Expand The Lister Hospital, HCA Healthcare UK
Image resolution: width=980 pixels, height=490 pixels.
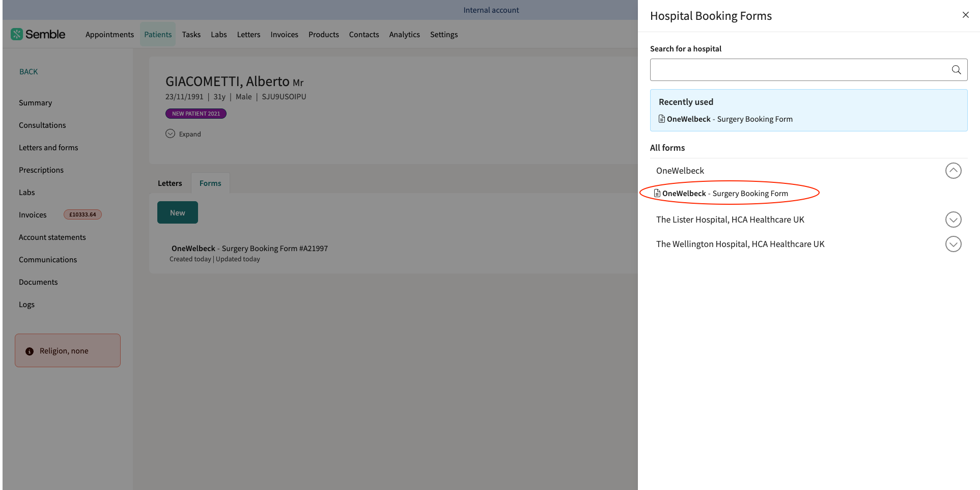[953, 220]
